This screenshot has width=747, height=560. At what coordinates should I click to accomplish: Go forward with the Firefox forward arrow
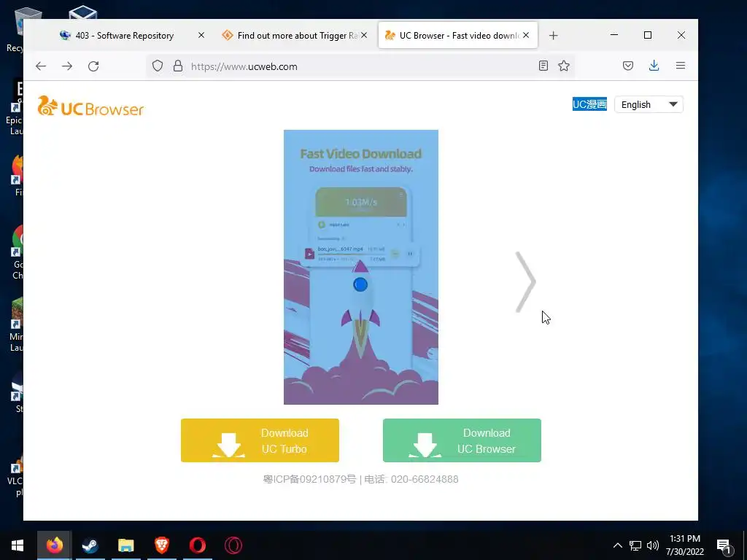tap(67, 66)
